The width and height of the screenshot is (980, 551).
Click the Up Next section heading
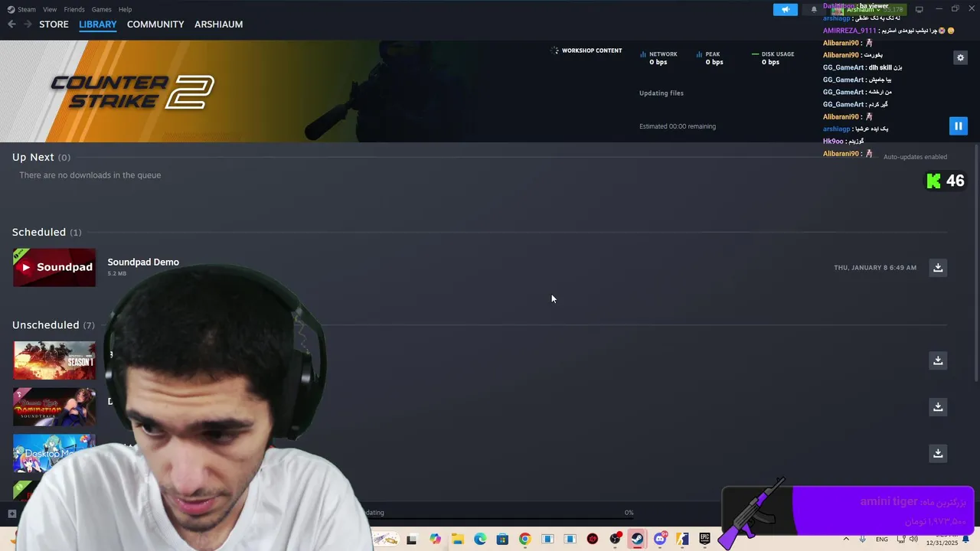coord(33,157)
